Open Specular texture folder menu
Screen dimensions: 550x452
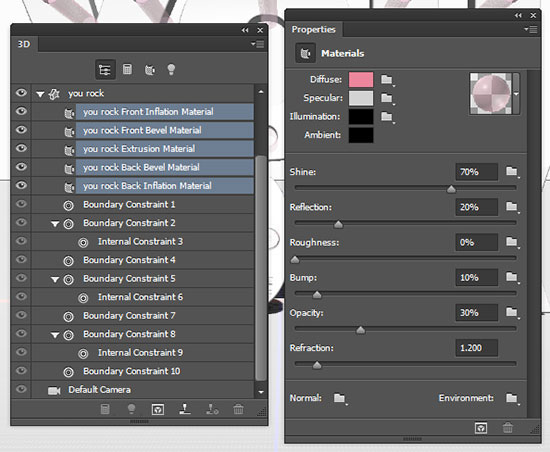387,98
